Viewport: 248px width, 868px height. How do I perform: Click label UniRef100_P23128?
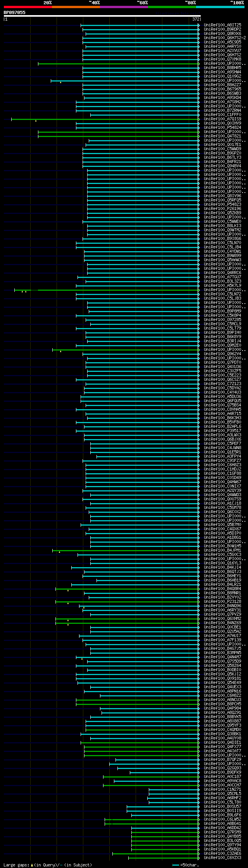pyautogui.click(x=222, y=601)
